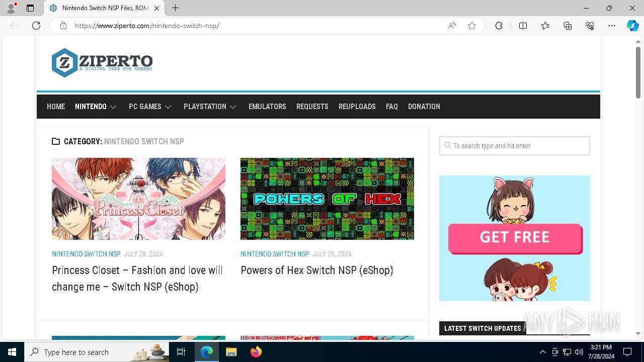
Task: Click Nintendo Switch NSP tag under Princess Closet
Action: click(x=86, y=254)
